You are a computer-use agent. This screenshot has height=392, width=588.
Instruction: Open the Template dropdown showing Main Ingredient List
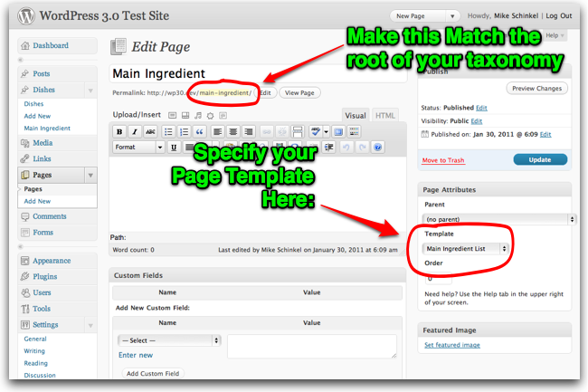pyautogui.click(x=465, y=248)
